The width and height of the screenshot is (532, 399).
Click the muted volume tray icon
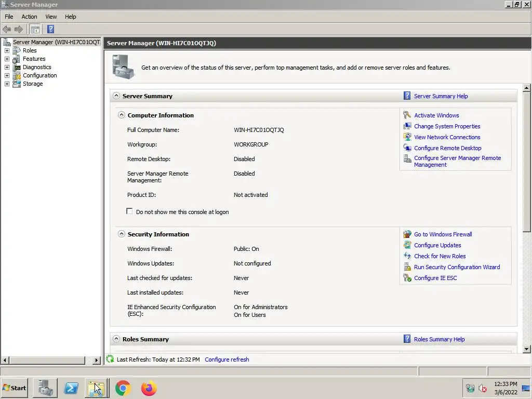pos(482,388)
